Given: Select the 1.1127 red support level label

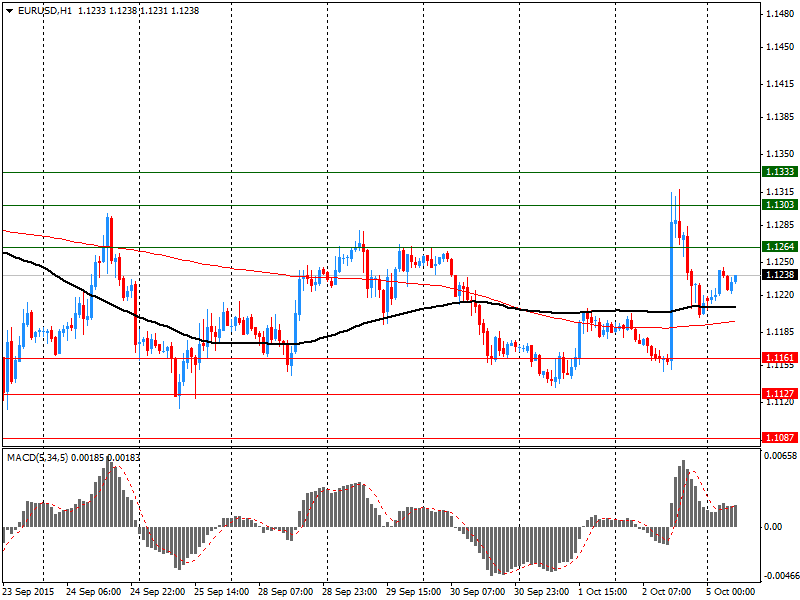Looking at the screenshot, I should click(780, 394).
